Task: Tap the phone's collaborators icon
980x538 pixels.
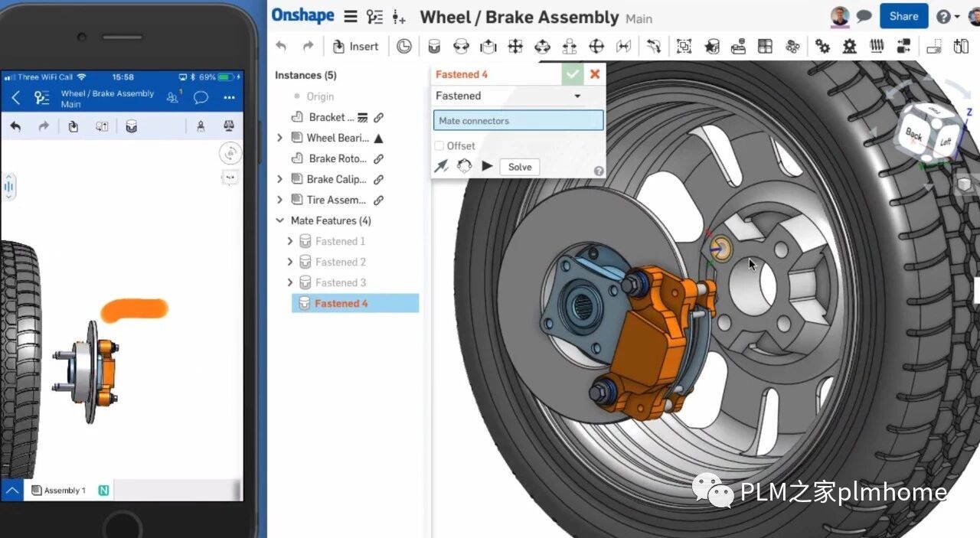Action: (174, 97)
